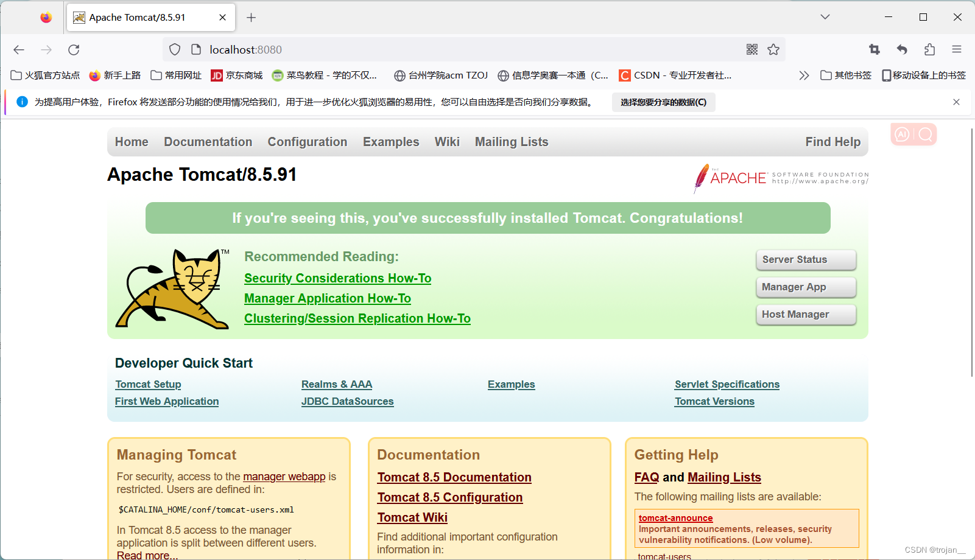Open the 信息学奥赛一本通 bookmark
975x560 pixels.
tap(553, 75)
